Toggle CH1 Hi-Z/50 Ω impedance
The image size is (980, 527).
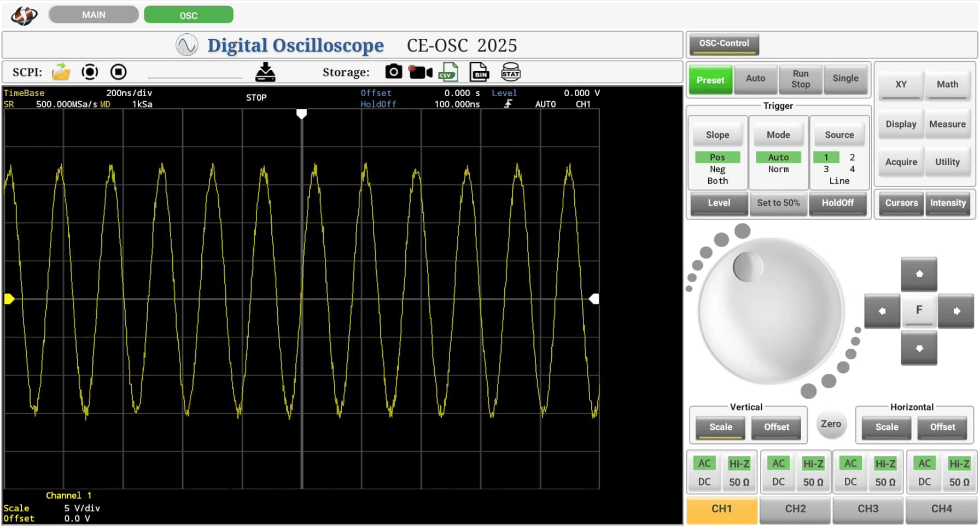[739, 473]
